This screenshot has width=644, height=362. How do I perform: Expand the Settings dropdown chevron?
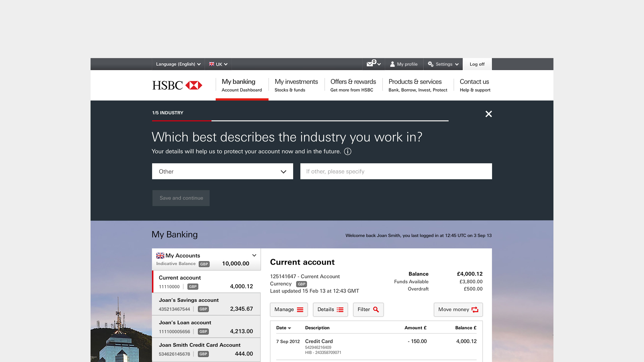[457, 64]
